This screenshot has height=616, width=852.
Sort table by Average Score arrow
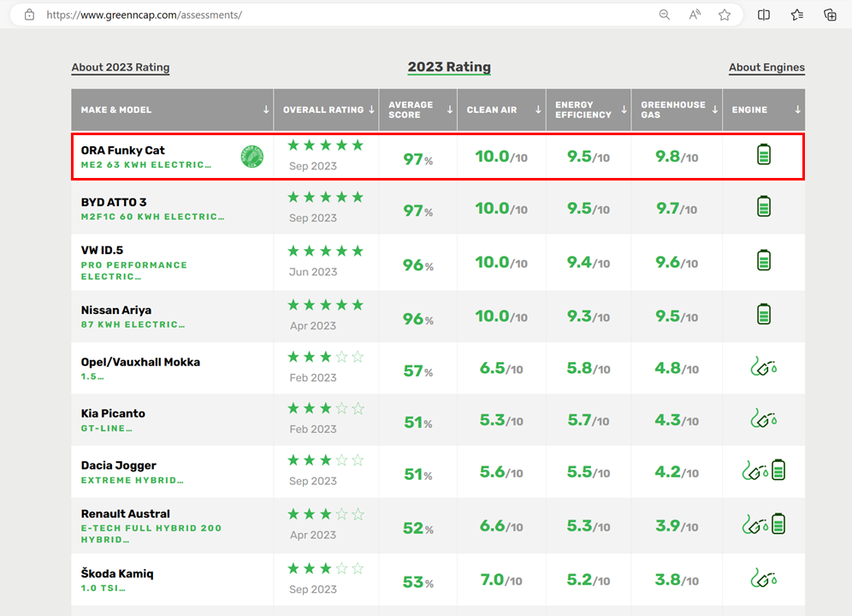point(450,110)
